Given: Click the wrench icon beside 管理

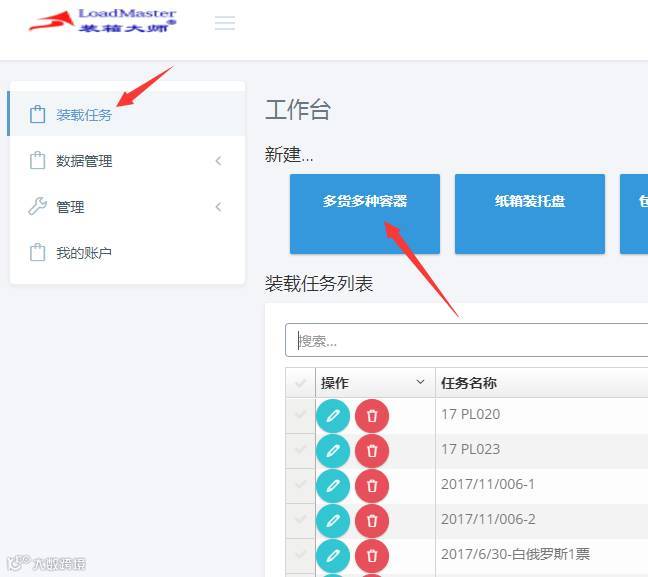Looking at the screenshot, I should tap(38, 206).
